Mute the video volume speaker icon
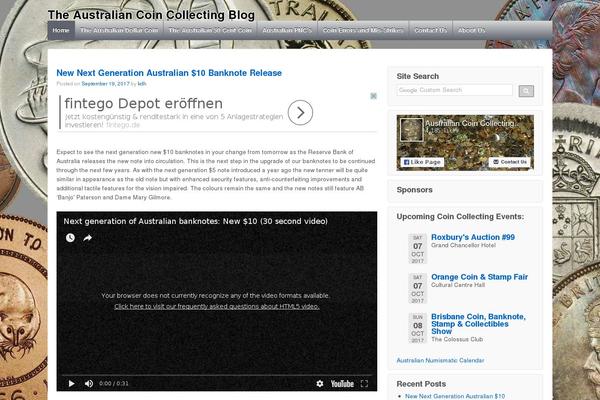Screen dimensions: 600x400 click(89, 384)
